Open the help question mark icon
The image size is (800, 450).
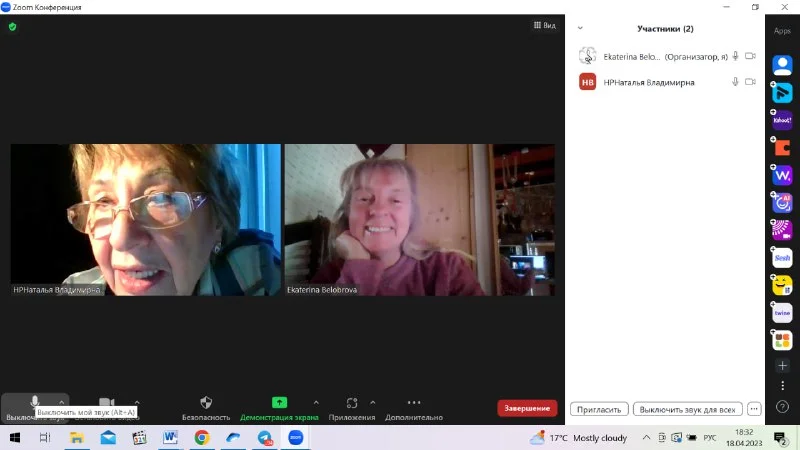point(783,407)
